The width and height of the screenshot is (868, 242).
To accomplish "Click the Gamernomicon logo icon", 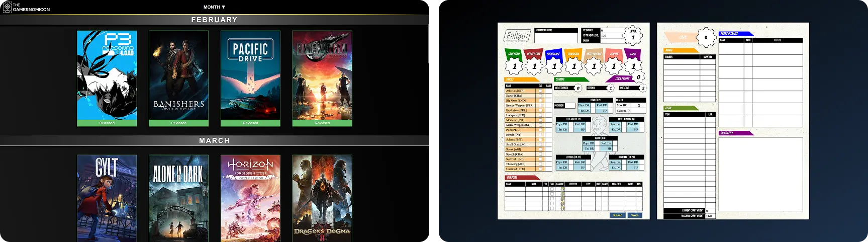I will click(7, 7).
